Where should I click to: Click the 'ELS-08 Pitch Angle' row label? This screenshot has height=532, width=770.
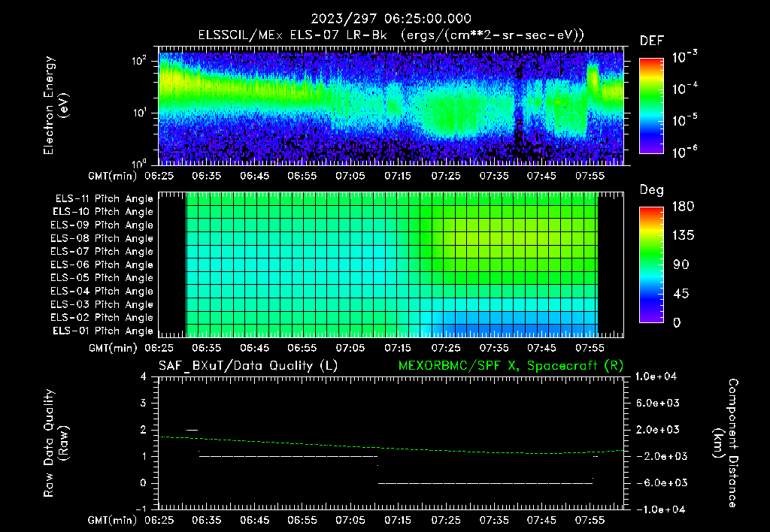[x=102, y=238]
